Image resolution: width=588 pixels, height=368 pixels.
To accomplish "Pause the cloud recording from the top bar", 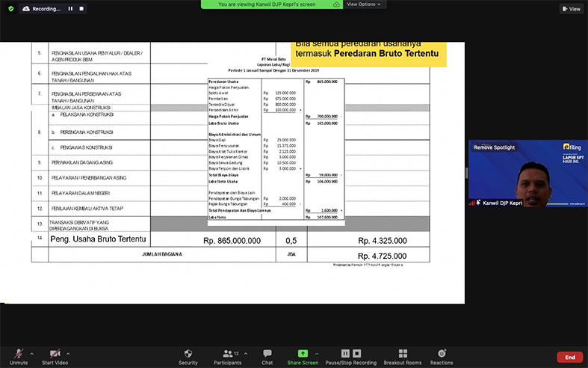I will point(70,9).
